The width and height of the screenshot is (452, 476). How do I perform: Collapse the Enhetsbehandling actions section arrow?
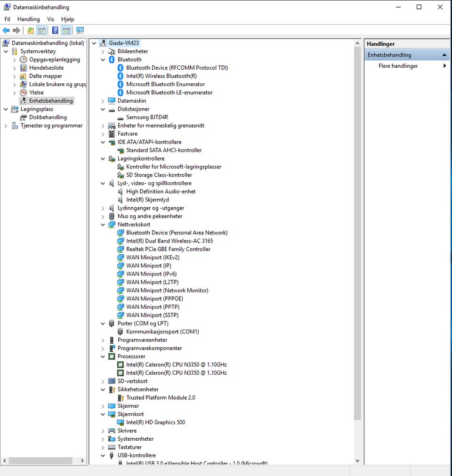[444, 55]
